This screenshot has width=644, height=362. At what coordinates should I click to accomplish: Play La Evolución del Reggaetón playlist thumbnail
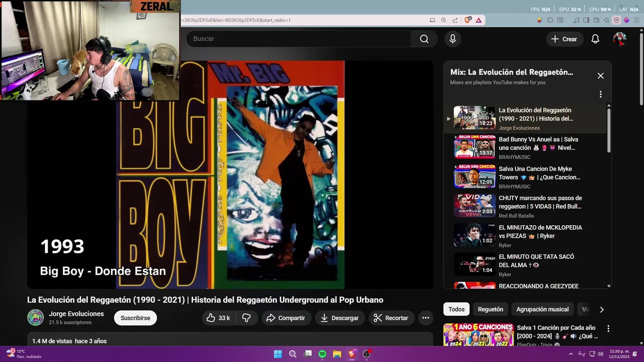474,118
